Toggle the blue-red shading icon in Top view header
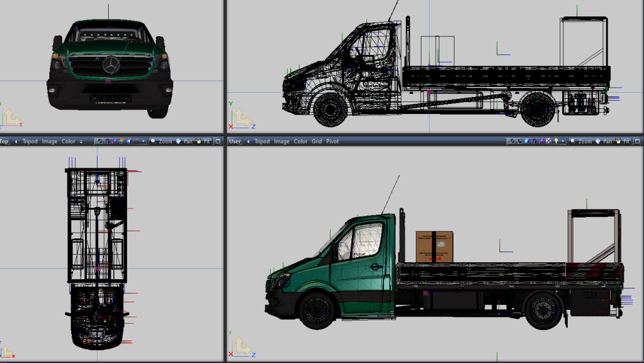 coord(129,141)
